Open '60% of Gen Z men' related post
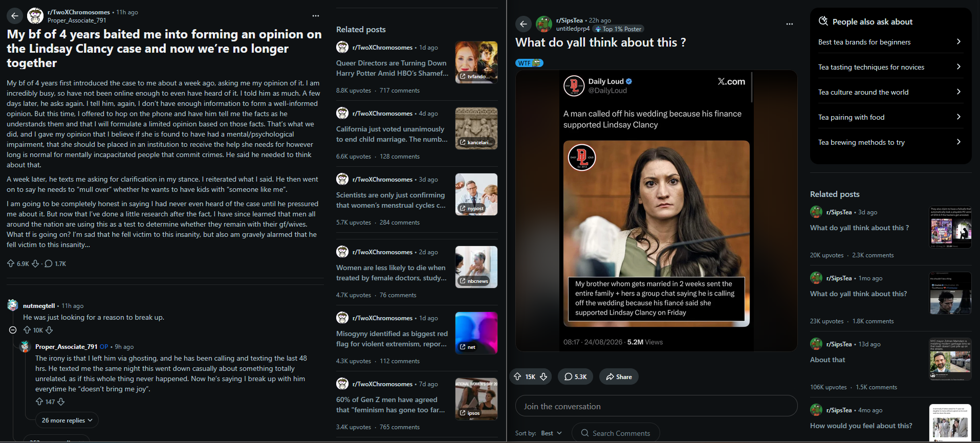Image resolution: width=980 pixels, height=443 pixels. pos(390,405)
